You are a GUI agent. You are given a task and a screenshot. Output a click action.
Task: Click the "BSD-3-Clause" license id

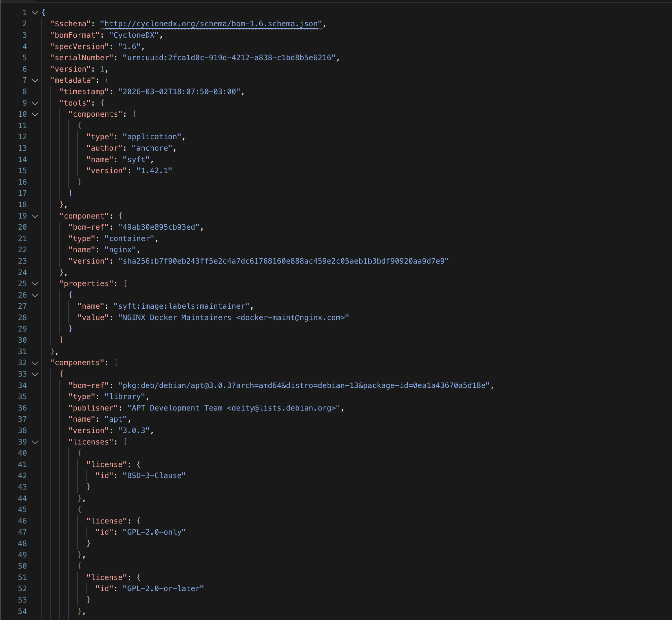[154, 476]
